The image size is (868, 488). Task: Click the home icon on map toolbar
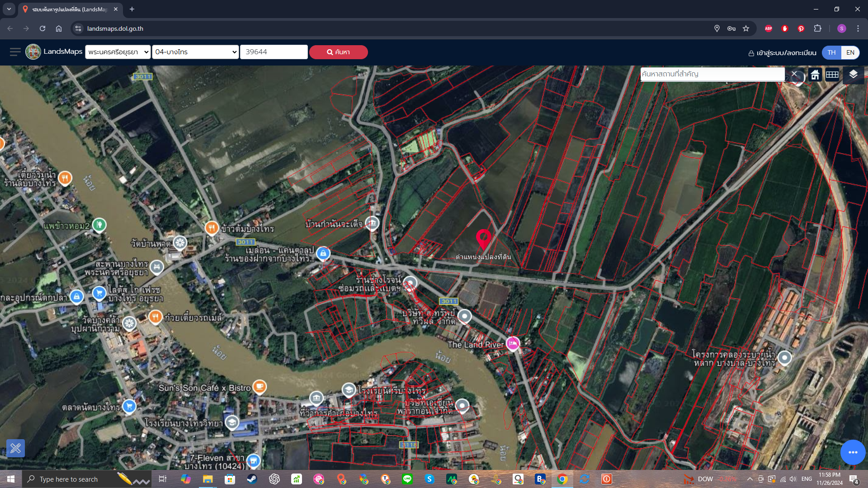[815, 75]
